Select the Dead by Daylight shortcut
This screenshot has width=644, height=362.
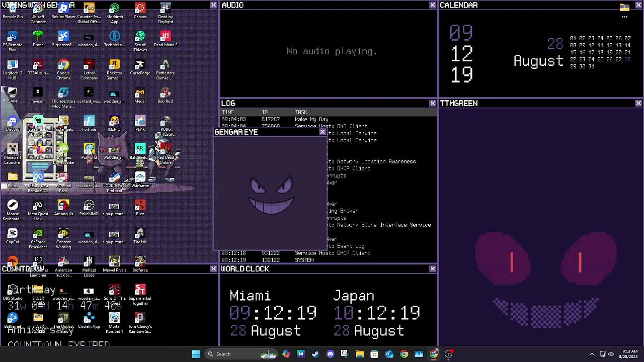(165, 14)
